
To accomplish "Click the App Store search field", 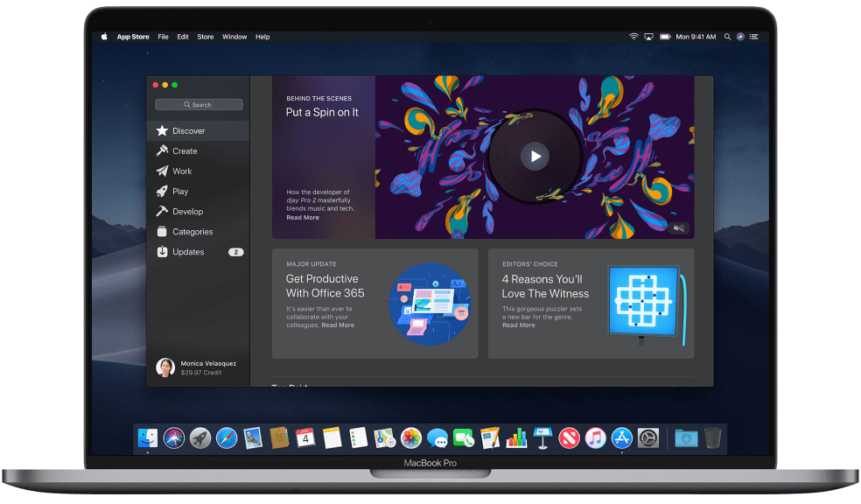I will tap(199, 105).
